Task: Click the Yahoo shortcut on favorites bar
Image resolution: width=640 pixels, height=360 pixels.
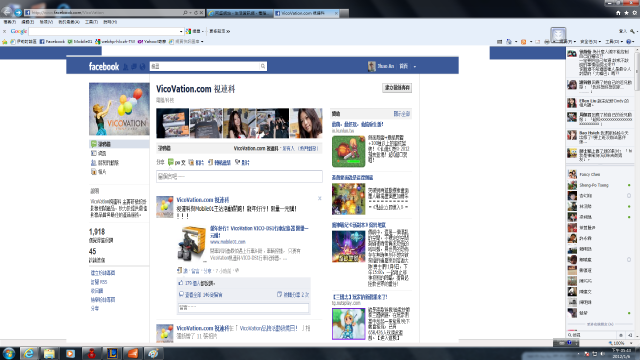Action: click(152, 42)
